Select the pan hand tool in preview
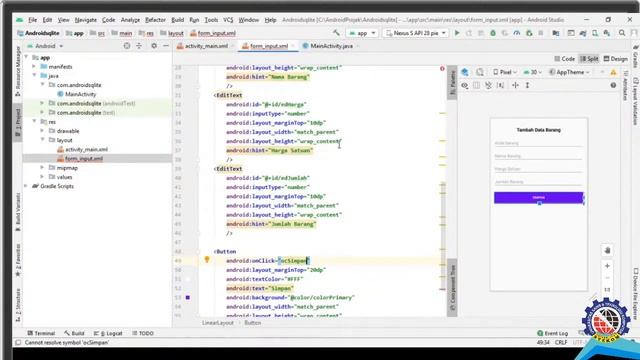 (607, 250)
